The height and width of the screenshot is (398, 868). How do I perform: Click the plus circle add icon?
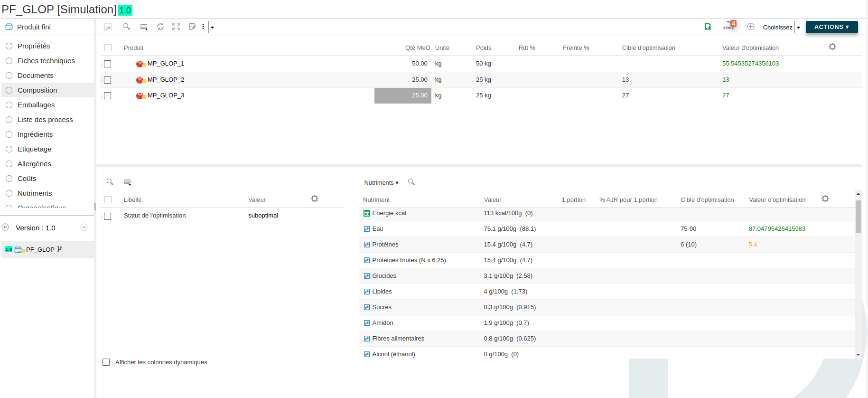coord(751,27)
